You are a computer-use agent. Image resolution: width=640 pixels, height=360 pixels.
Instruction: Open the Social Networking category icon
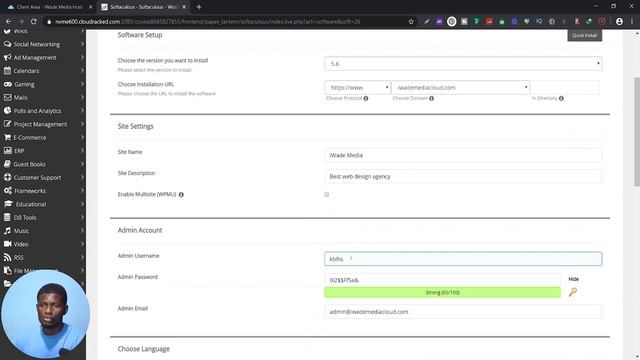coord(7,44)
